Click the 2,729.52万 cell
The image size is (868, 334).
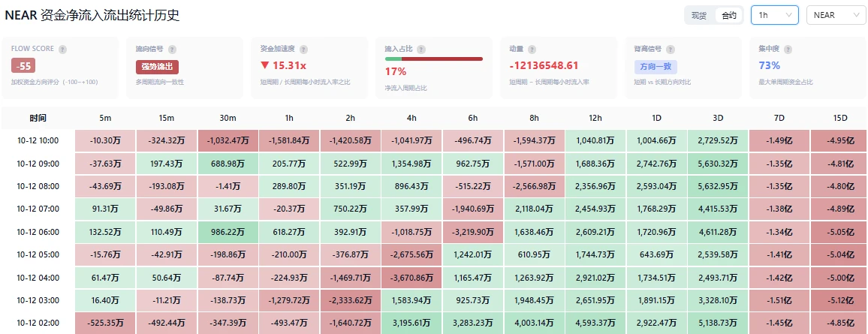tap(718, 140)
